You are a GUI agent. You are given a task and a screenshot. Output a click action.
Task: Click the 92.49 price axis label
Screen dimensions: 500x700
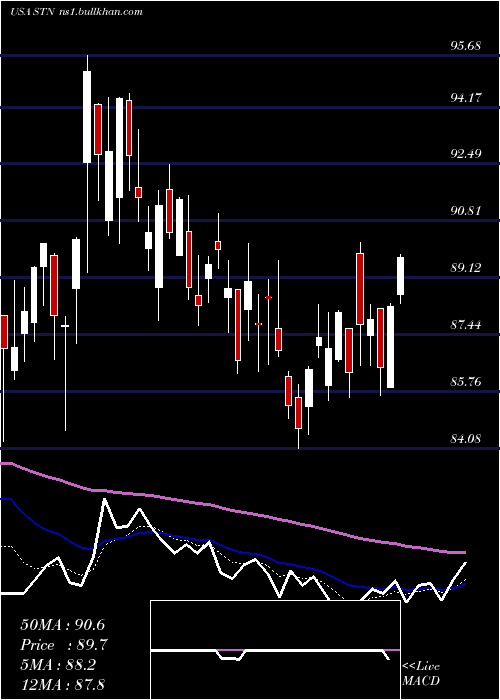pyautogui.click(x=466, y=154)
